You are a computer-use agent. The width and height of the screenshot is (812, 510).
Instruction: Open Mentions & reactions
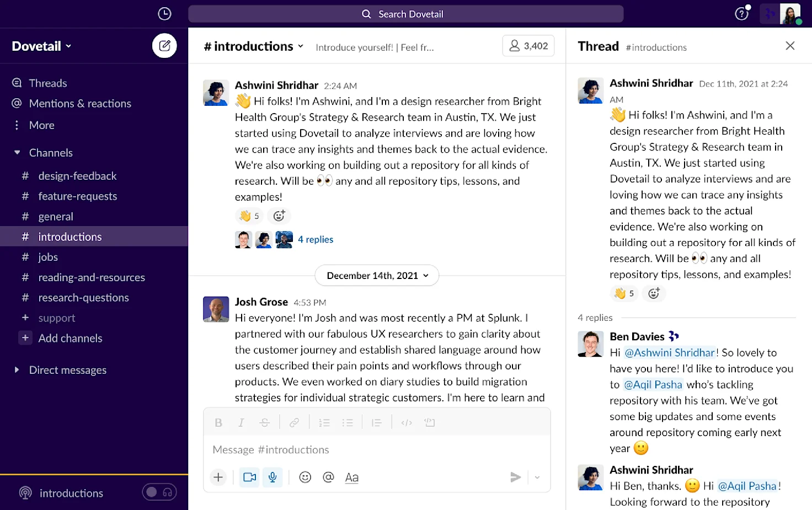click(79, 103)
